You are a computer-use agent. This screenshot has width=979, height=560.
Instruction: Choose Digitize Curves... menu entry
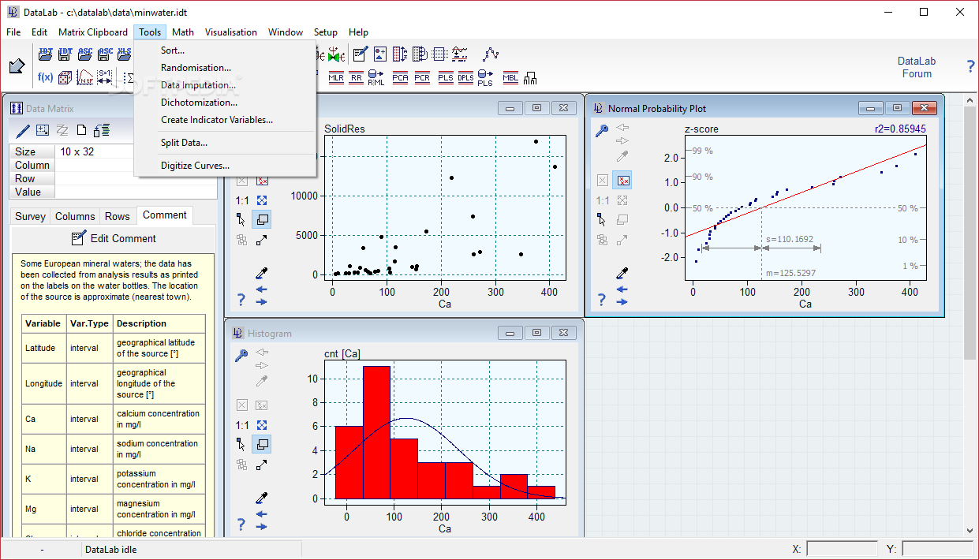pyautogui.click(x=195, y=166)
